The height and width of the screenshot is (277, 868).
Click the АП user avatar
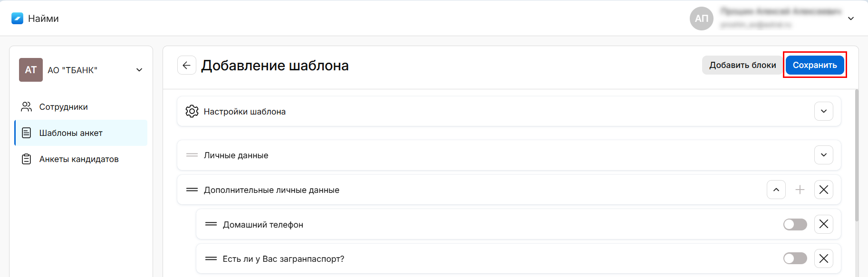tap(701, 19)
